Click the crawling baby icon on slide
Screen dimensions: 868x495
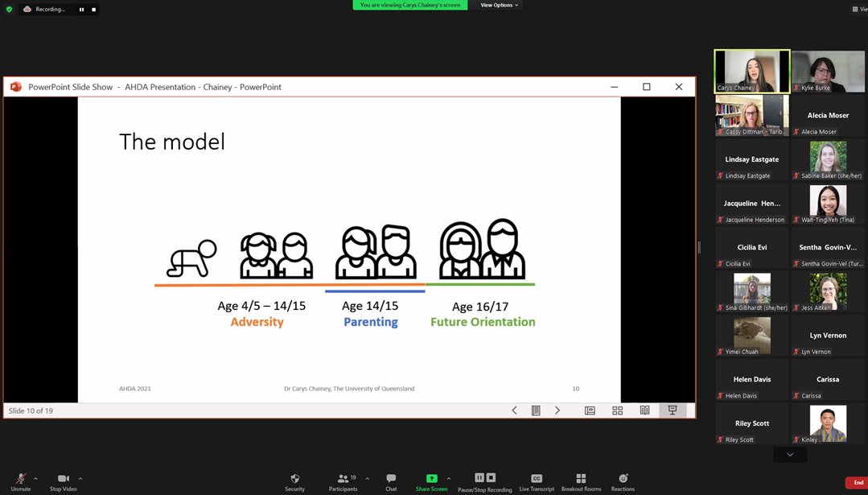pyautogui.click(x=191, y=258)
